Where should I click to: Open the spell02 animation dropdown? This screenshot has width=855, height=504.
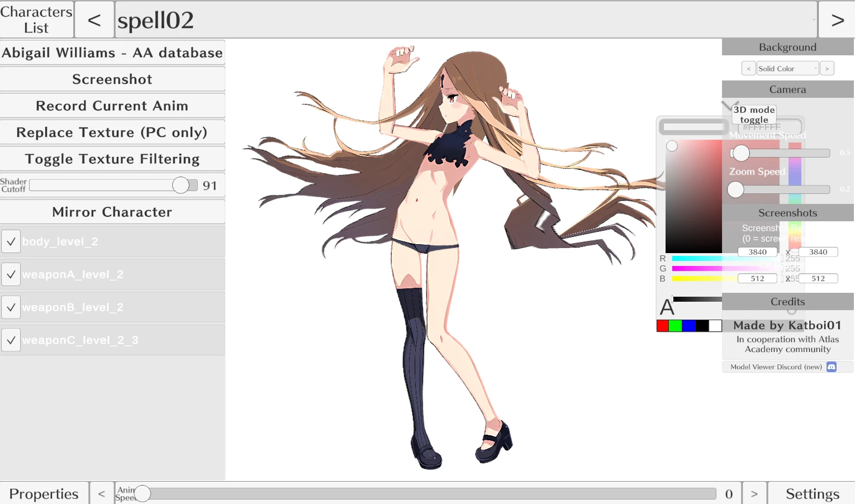(465, 20)
